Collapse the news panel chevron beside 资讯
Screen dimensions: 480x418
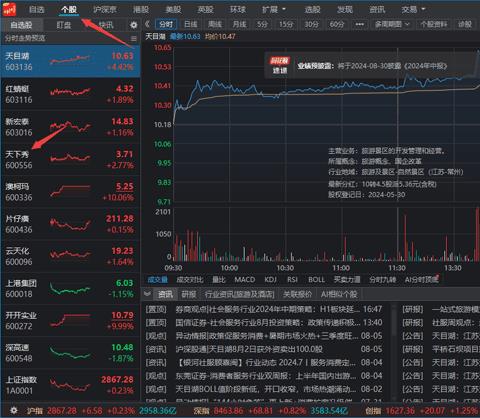147,294
